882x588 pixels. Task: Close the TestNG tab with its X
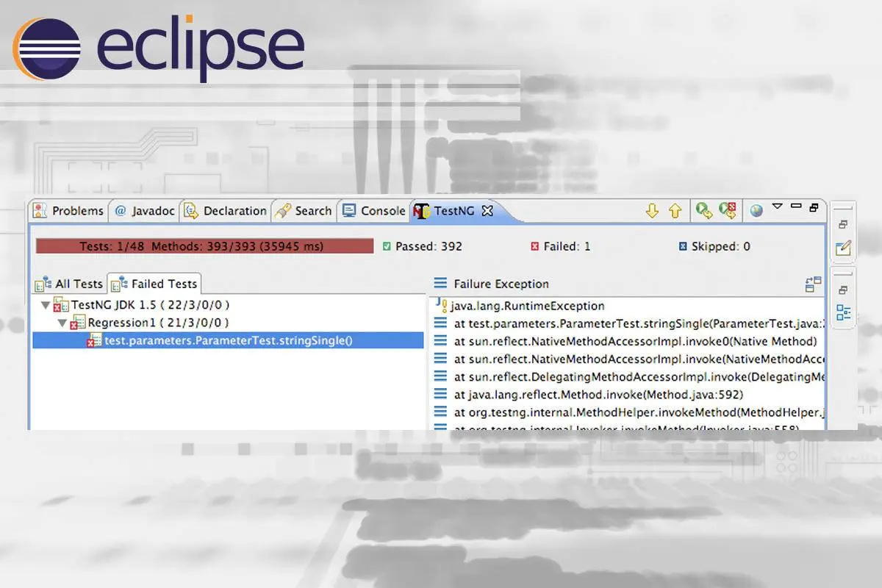(487, 211)
